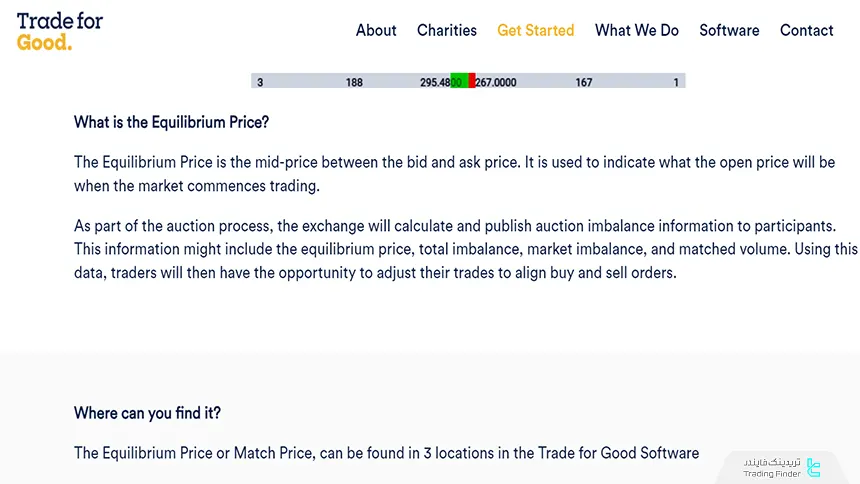Image resolution: width=860 pixels, height=484 pixels.
Task: Select the 188 cell in the data row
Action: coord(354,82)
